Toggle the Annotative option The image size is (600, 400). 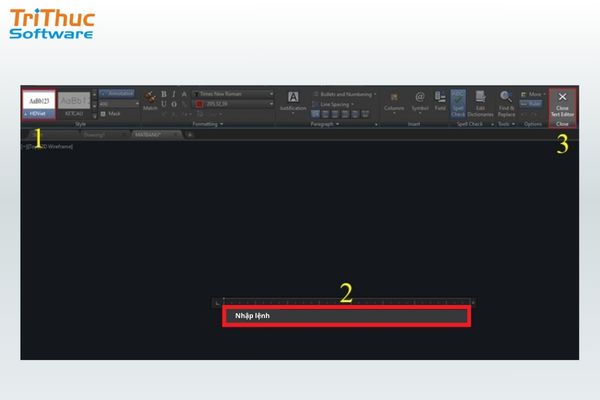tap(117, 93)
